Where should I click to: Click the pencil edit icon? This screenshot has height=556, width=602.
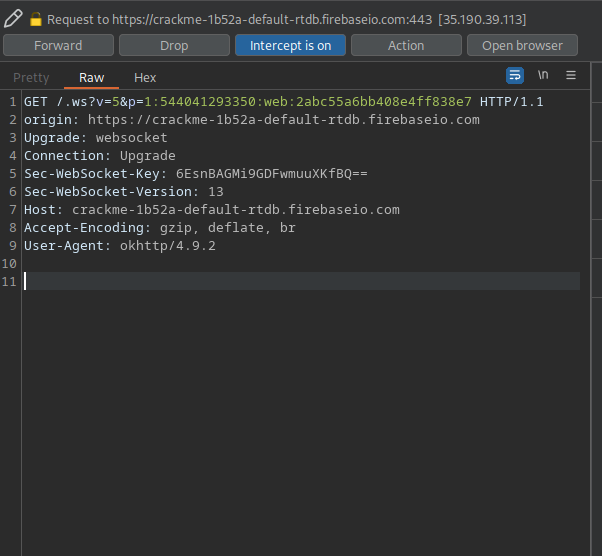13,18
